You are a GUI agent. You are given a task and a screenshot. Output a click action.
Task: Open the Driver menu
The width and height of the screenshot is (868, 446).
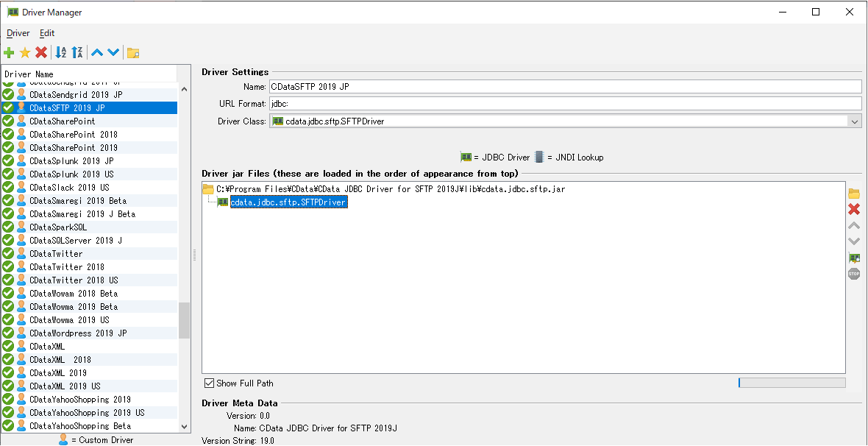click(x=18, y=33)
